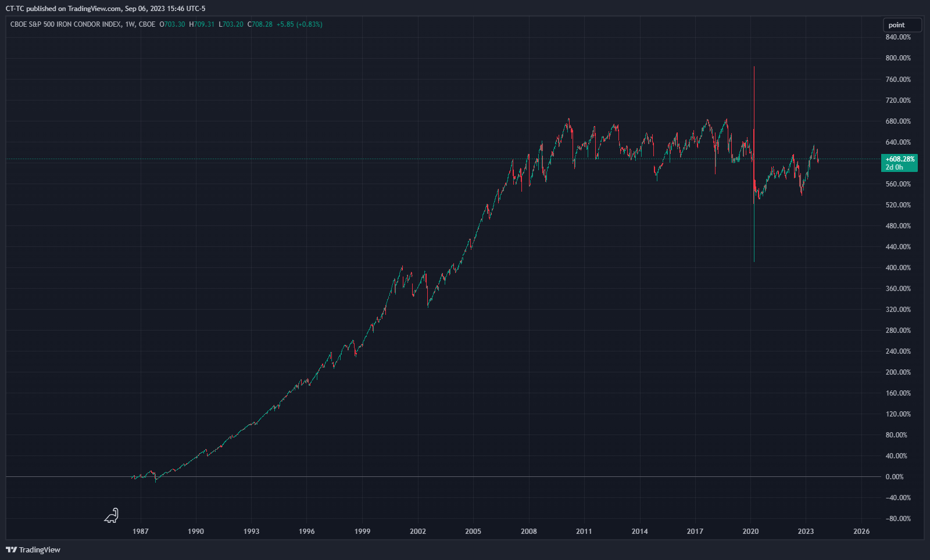930x560 pixels.
Task: Click the 1987 label on time axis
Action: click(140, 531)
